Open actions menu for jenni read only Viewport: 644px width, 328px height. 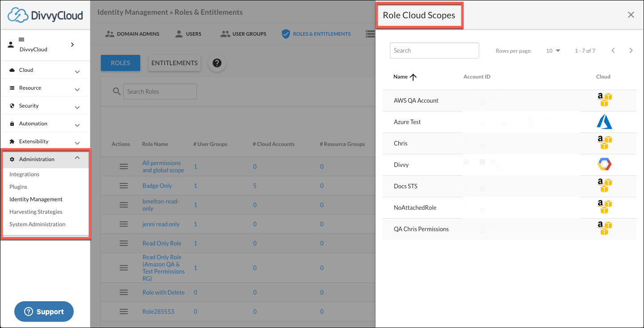point(124,224)
